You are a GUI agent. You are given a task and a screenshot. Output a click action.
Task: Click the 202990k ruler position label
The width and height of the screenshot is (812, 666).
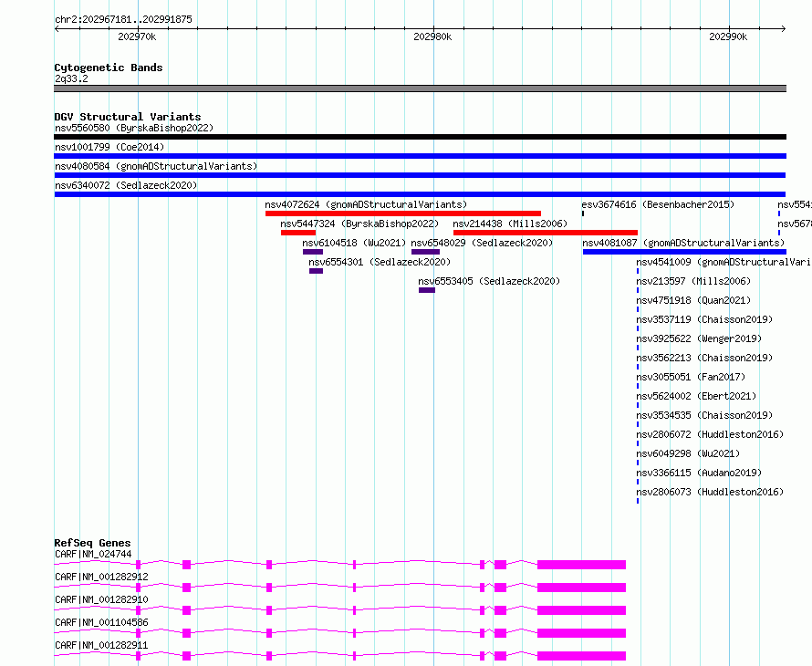click(728, 36)
